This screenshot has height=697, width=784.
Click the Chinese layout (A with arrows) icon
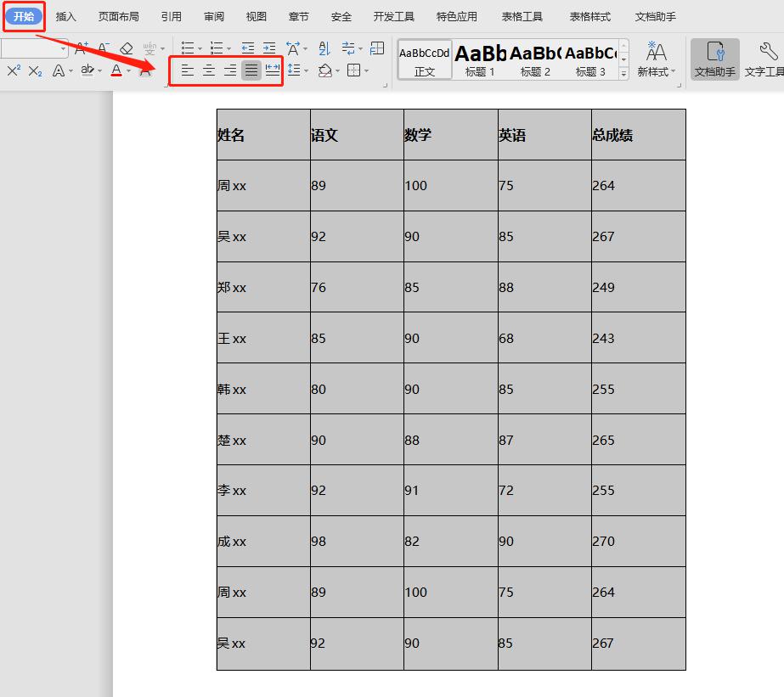[294, 48]
